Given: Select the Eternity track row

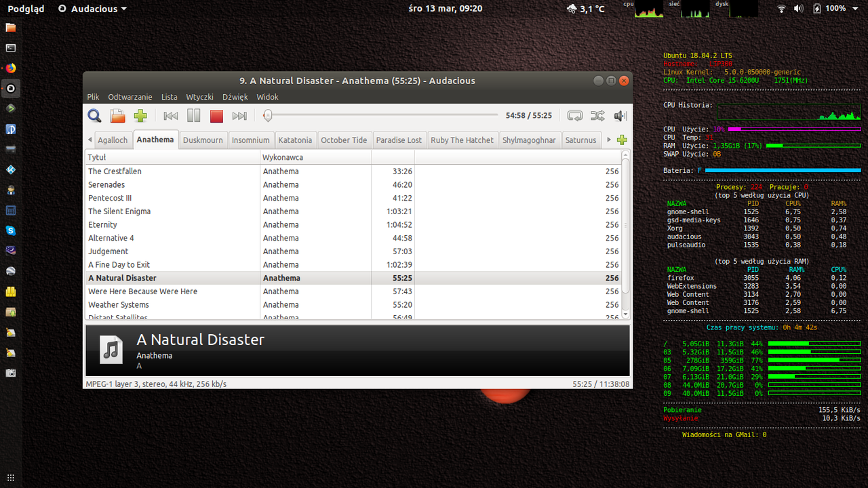Looking at the screenshot, I should coord(353,224).
